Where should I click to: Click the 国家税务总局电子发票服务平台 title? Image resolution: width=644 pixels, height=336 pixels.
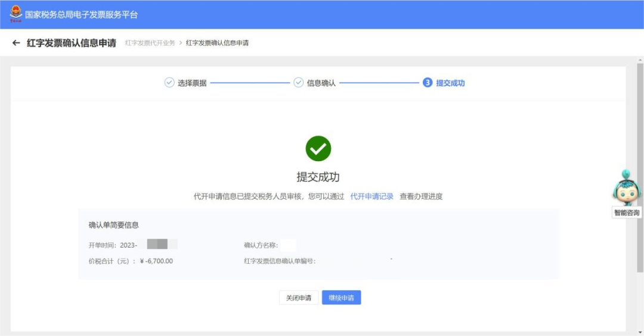point(81,15)
